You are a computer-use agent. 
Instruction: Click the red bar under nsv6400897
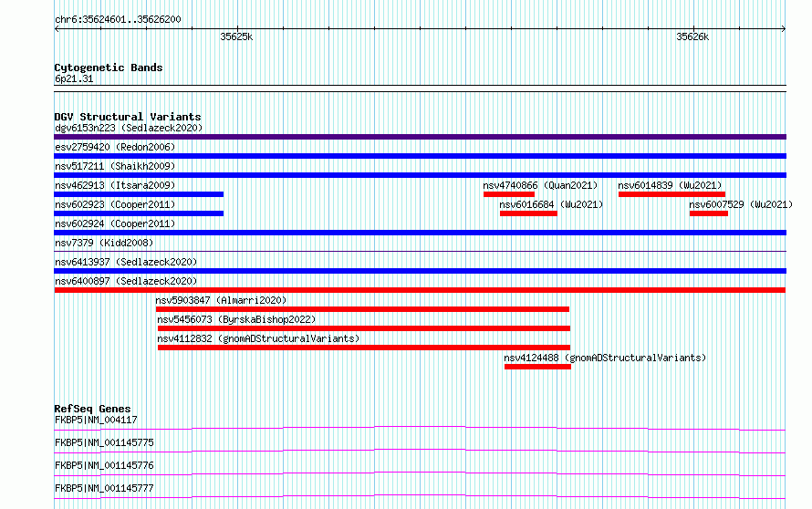[420, 290]
